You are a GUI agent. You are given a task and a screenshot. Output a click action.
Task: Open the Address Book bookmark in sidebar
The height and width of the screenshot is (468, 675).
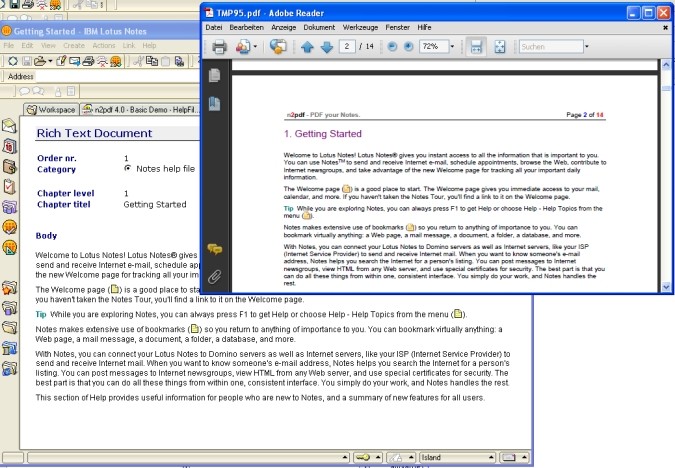9,166
